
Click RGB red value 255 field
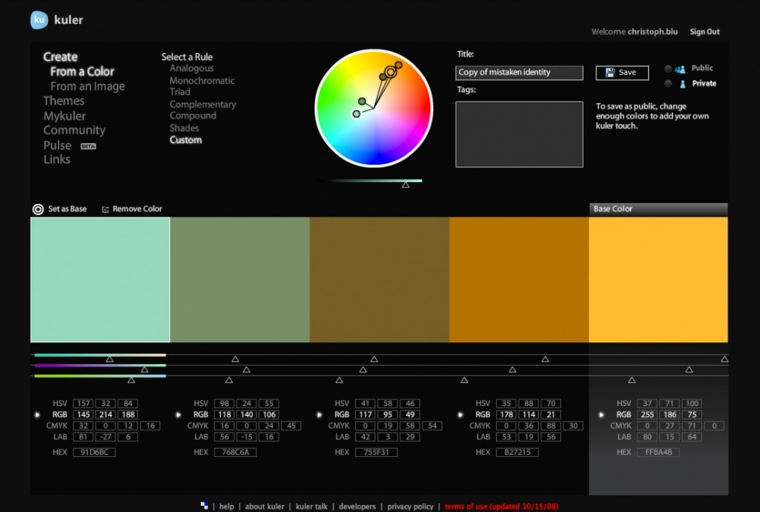pos(648,415)
